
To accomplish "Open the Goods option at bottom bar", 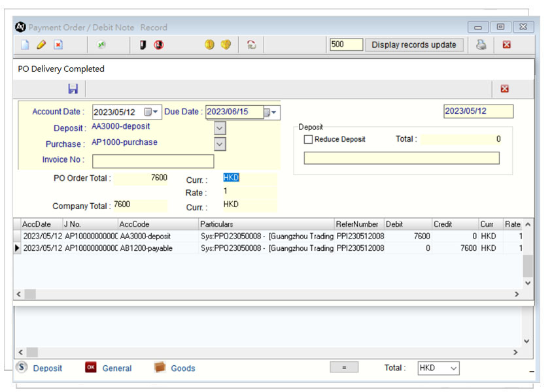I will [x=175, y=368].
